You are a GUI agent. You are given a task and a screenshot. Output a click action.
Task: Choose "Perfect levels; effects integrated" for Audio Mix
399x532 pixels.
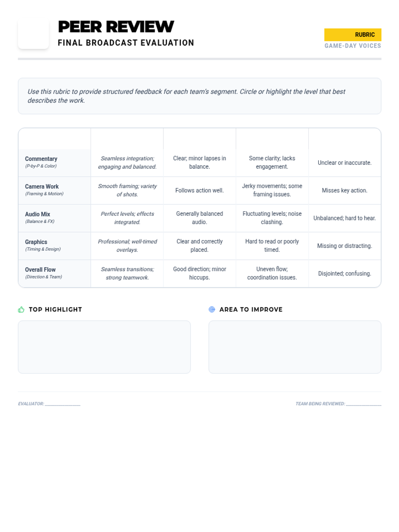click(x=127, y=218)
